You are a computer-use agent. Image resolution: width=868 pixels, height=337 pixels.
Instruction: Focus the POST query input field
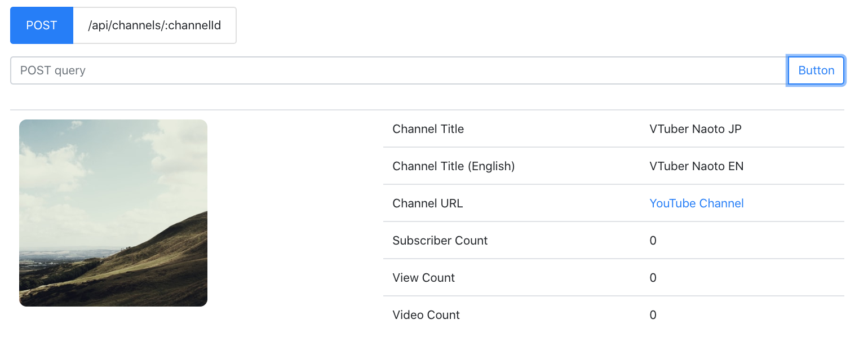point(398,70)
